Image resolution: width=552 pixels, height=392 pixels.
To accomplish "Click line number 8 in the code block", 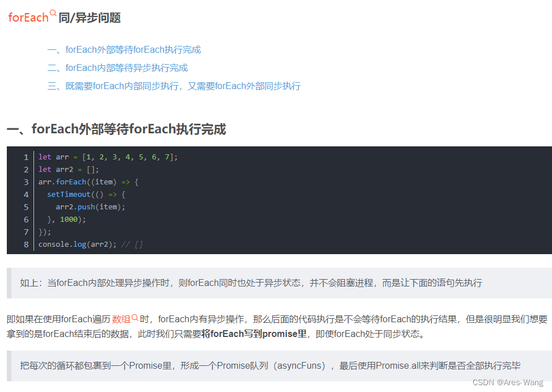I will tap(26, 244).
